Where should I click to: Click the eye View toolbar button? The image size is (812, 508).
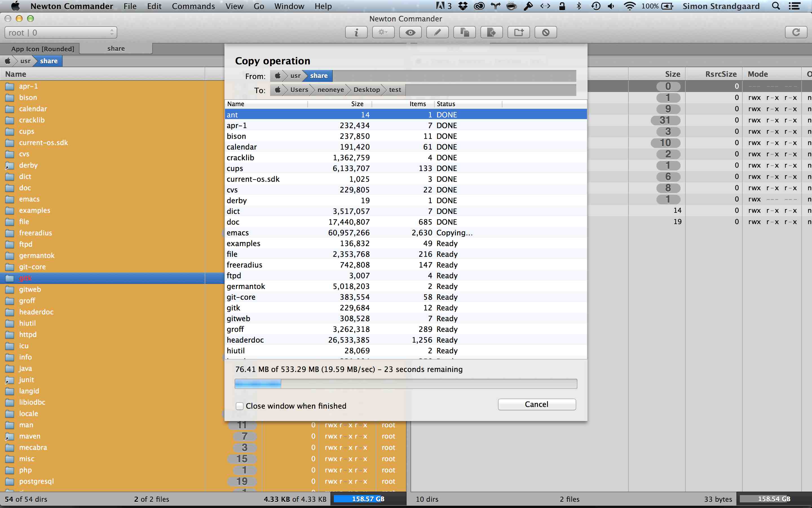click(x=410, y=32)
